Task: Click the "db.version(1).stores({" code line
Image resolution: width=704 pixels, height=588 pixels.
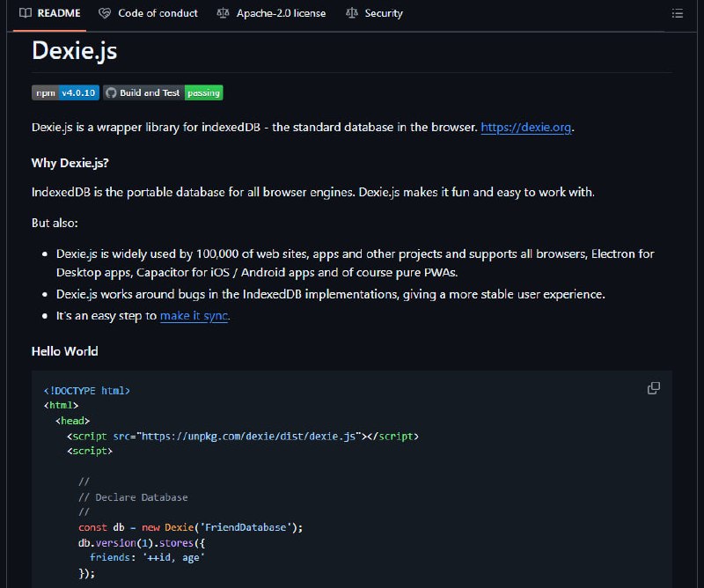Action: [142, 542]
